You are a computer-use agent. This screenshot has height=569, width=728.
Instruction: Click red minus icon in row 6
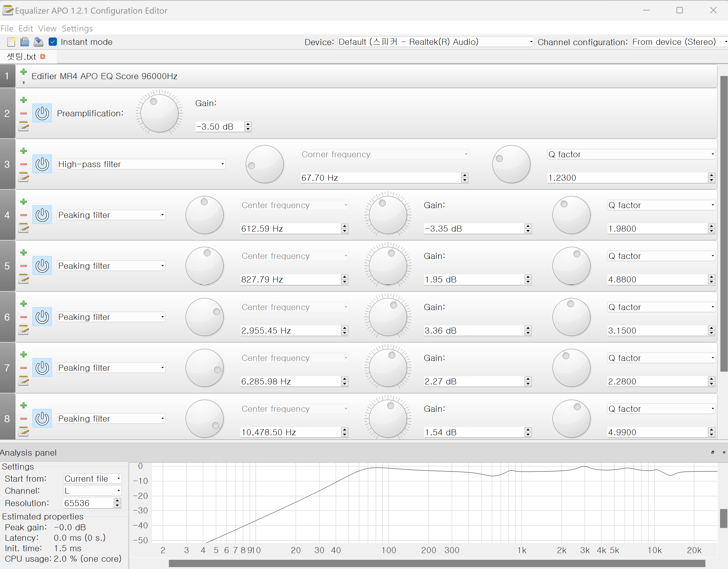23,317
